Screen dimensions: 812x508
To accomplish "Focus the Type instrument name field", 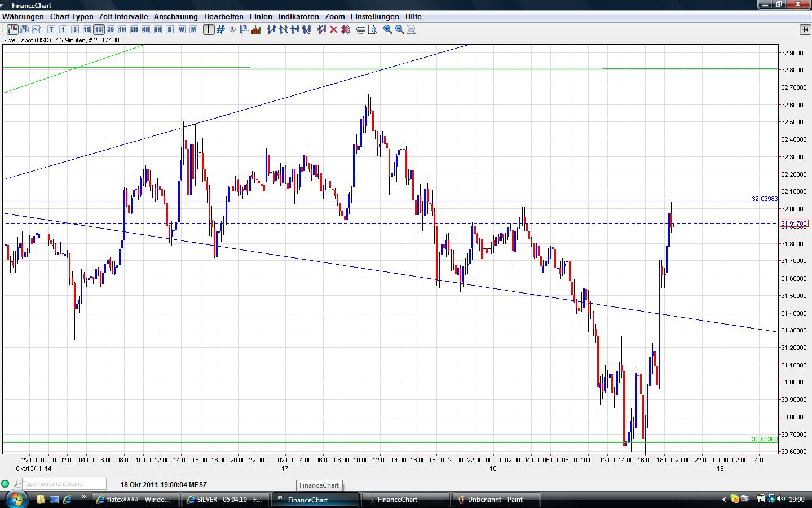I will point(64,484).
